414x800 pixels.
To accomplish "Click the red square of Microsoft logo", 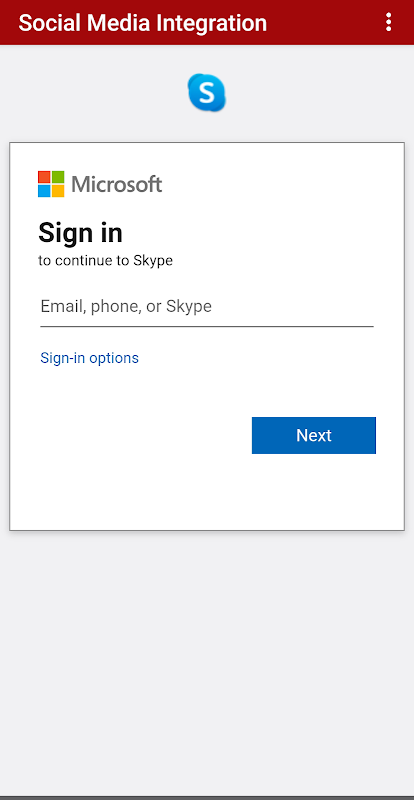I will click(x=44, y=177).
